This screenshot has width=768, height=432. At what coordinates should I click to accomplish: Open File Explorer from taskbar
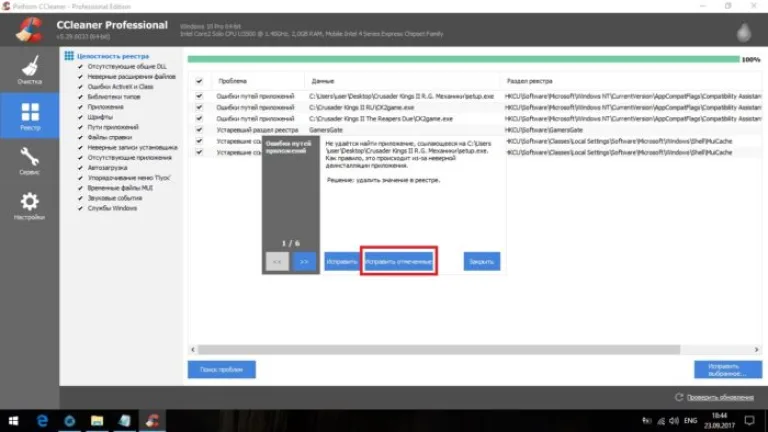(x=97, y=421)
